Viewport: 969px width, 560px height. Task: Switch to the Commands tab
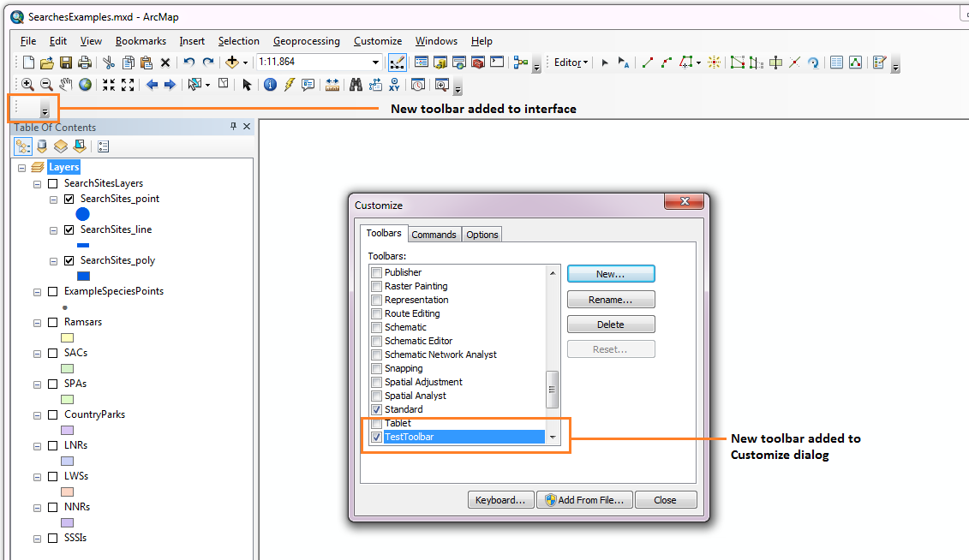pyautogui.click(x=434, y=235)
